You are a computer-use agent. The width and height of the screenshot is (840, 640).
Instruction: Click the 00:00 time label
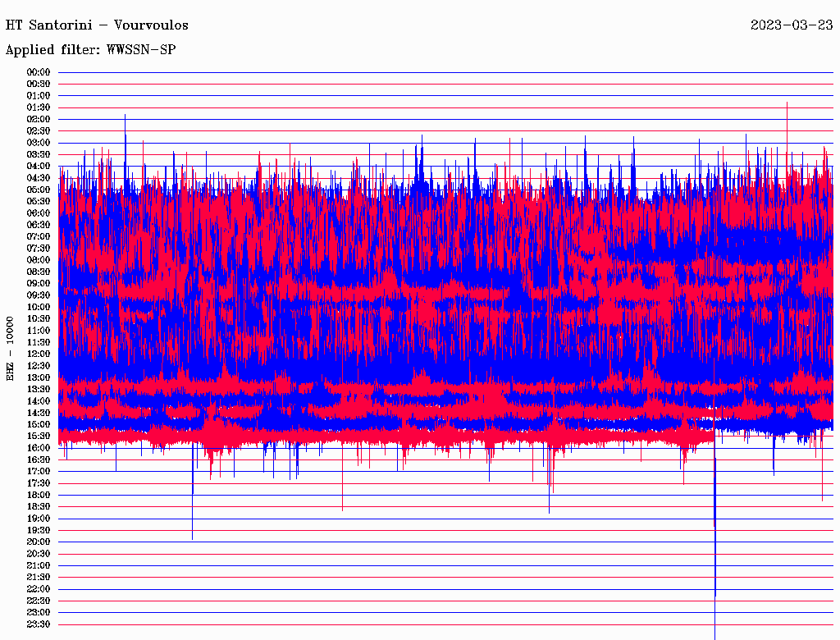pyautogui.click(x=39, y=72)
